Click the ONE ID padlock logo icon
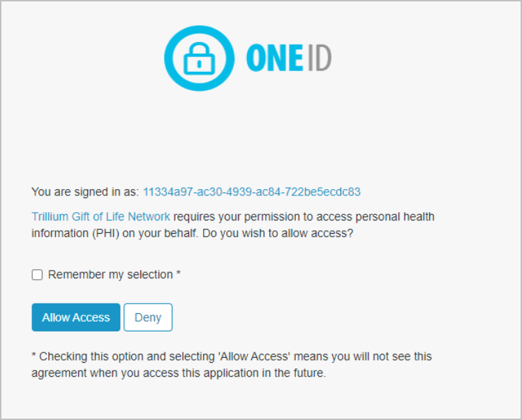 pos(197,59)
